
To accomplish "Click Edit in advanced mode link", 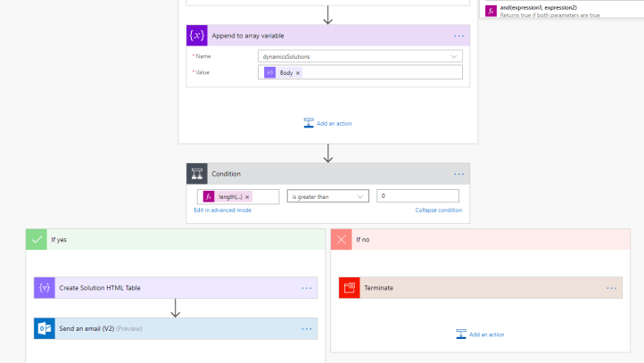I will tap(222, 210).
